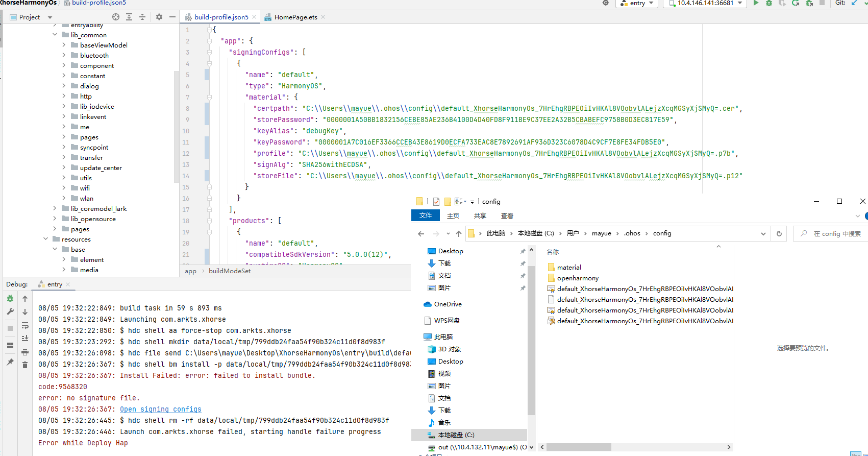Open the 主页 tab in Explorer ribbon

click(453, 216)
